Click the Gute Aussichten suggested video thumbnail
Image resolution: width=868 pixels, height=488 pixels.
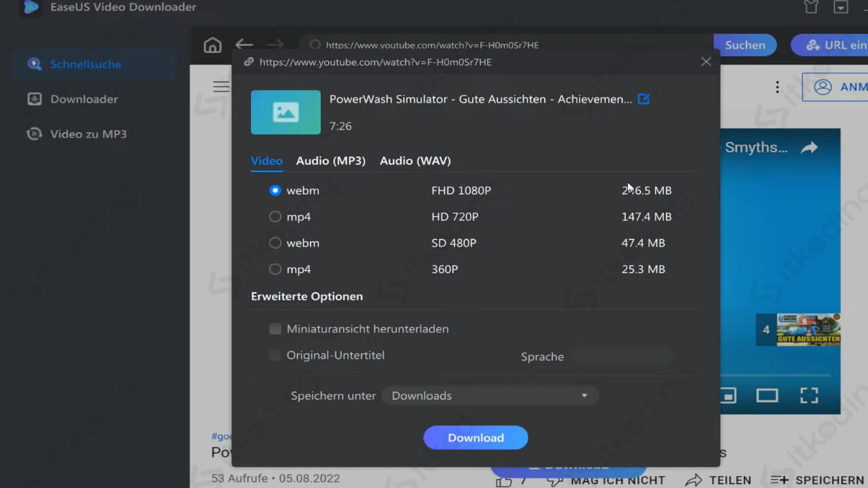pos(809,329)
